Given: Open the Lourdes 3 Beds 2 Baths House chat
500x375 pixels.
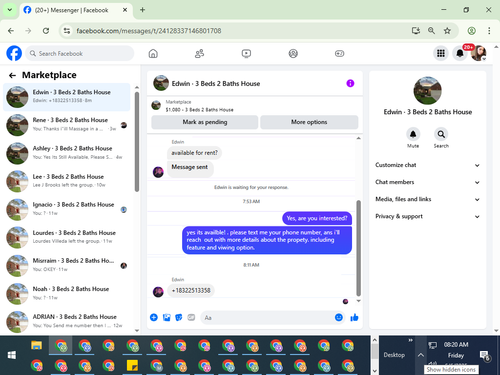Looking at the screenshot, I should pos(67,237).
